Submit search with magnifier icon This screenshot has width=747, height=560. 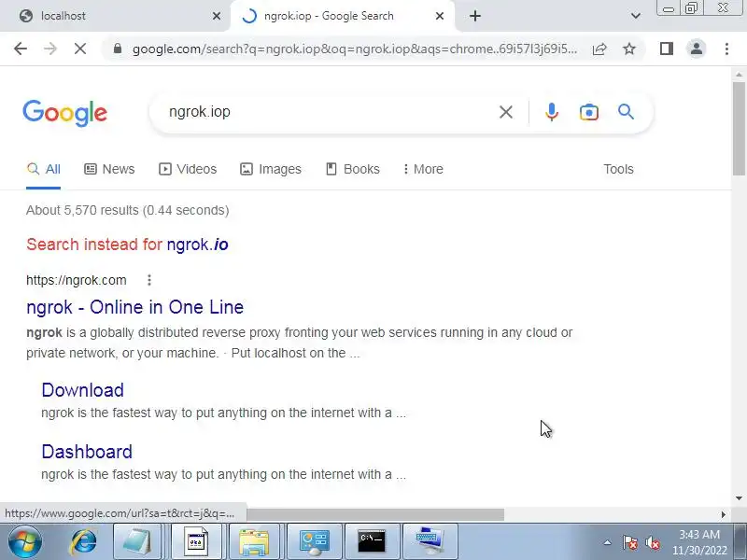click(626, 112)
